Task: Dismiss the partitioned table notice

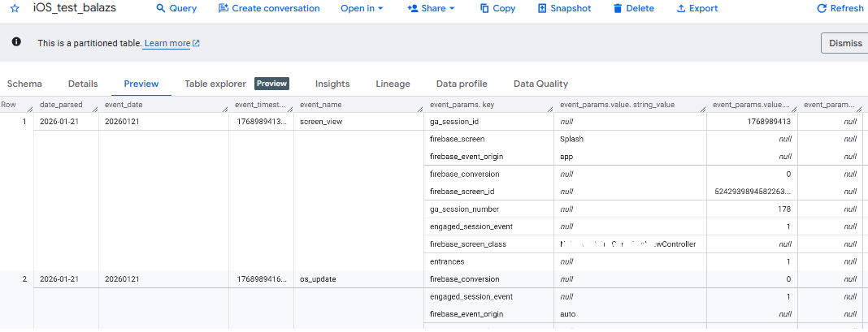Action: pyautogui.click(x=844, y=43)
